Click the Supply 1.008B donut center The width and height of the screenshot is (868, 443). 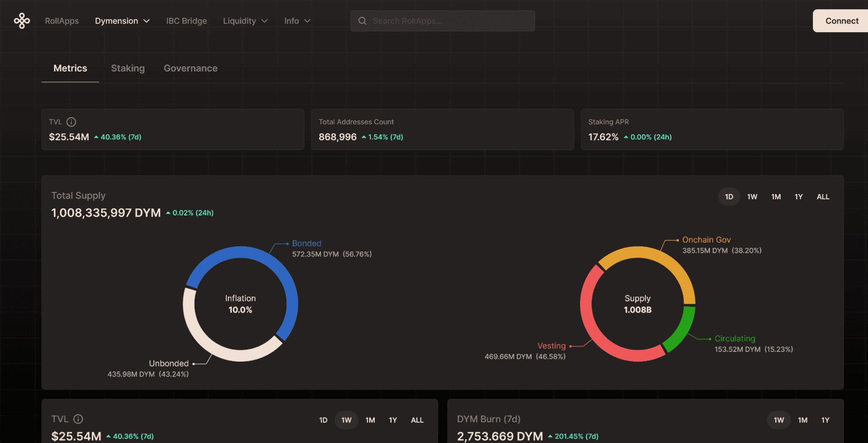(x=637, y=304)
